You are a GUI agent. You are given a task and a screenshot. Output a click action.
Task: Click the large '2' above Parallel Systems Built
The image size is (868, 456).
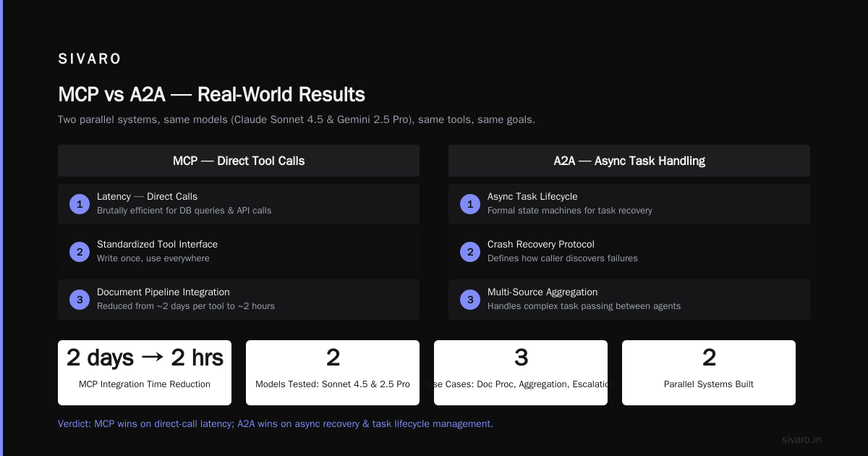coord(709,358)
